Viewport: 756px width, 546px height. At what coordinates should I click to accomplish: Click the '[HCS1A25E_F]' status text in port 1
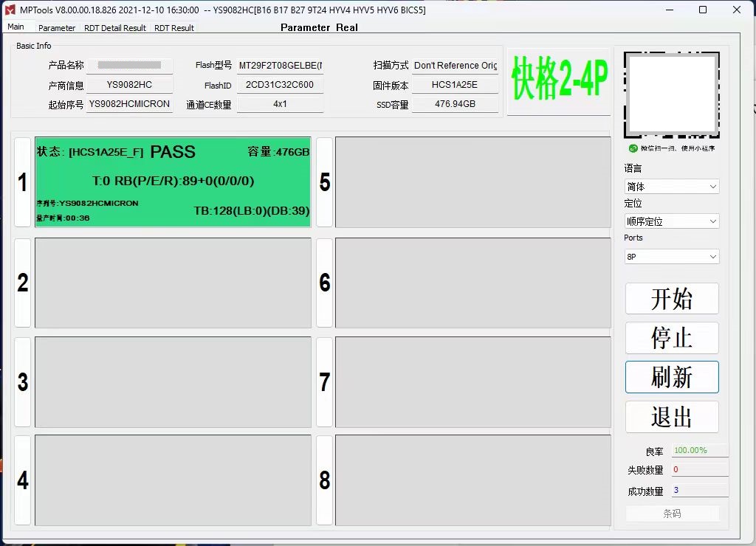click(x=106, y=152)
